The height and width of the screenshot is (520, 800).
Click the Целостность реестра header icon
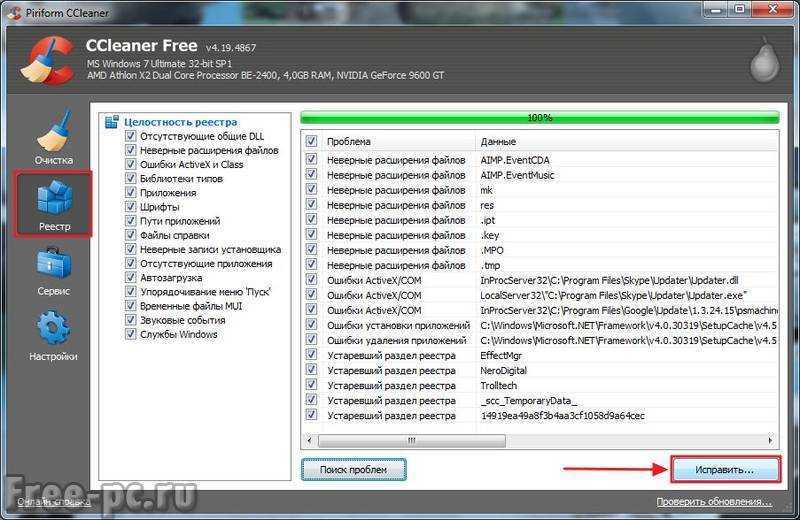(112, 122)
